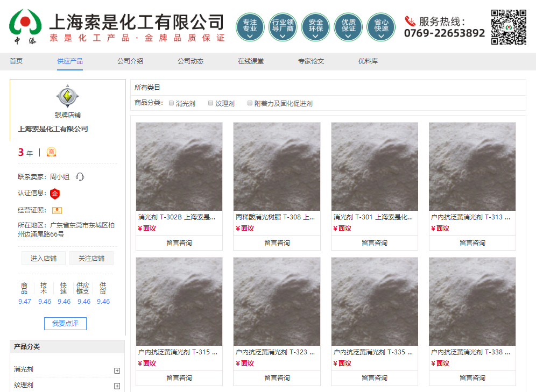Open the 在线课堂 tab
The width and height of the screenshot is (536, 392).
pyautogui.click(x=251, y=61)
